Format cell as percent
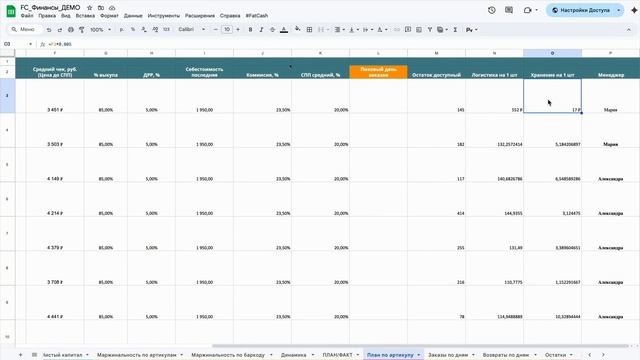This screenshot has width=640, height=360. pyautogui.click(x=133, y=30)
